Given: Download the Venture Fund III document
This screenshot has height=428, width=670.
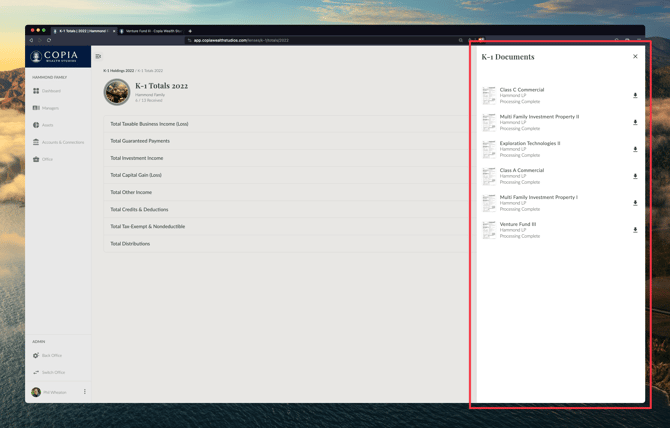Looking at the screenshot, I should [635, 230].
